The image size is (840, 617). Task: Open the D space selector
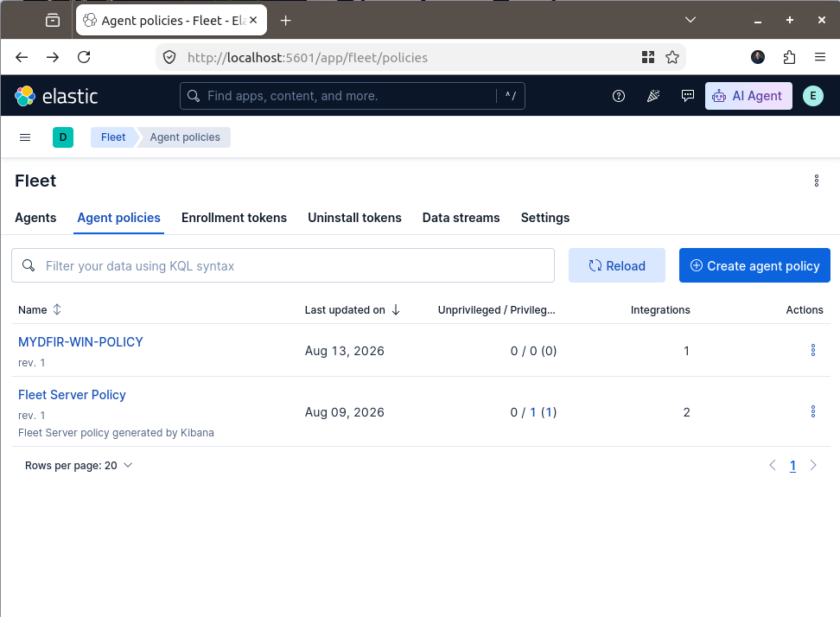pyautogui.click(x=63, y=137)
